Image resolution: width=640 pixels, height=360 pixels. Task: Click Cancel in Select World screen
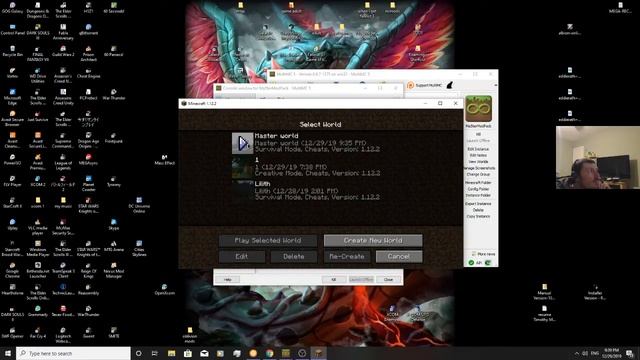[x=399, y=256]
